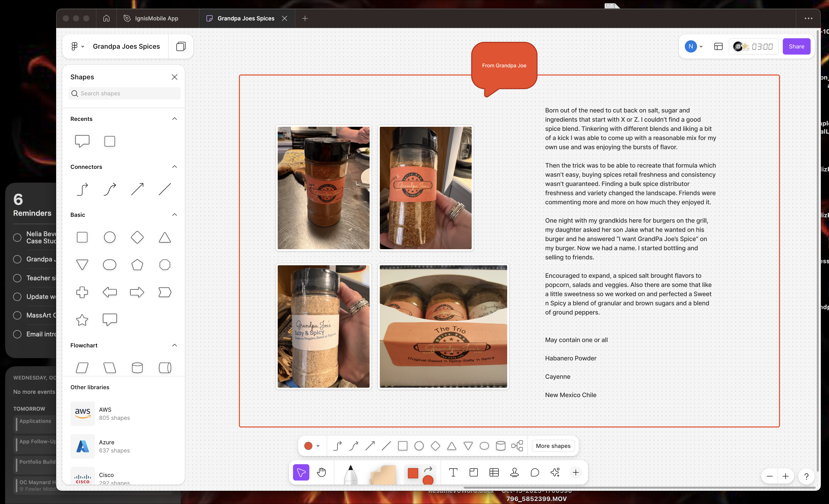
Task: Select the Text tool
Action: click(453, 472)
